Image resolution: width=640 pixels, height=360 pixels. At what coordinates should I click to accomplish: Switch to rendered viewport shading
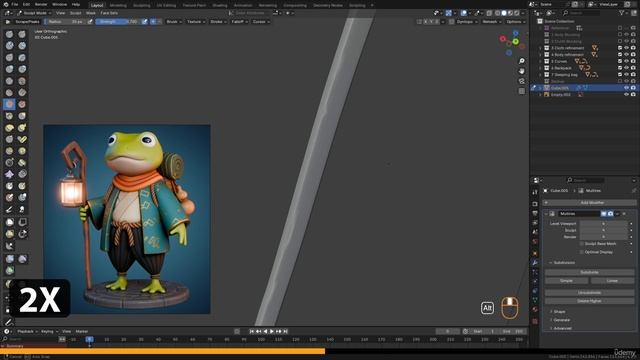[x=517, y=13]
